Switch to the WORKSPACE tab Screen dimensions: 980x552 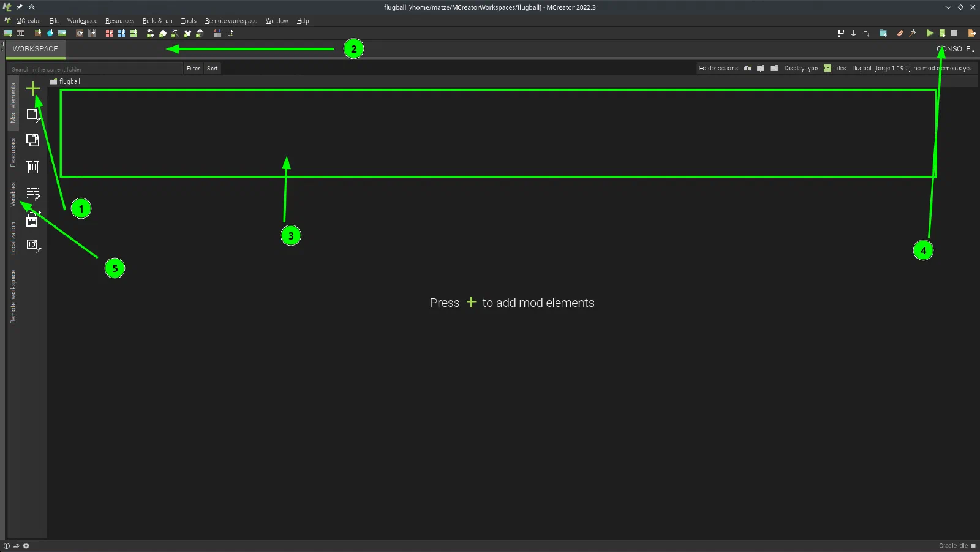pyautogui.click(x=36, y=49)
